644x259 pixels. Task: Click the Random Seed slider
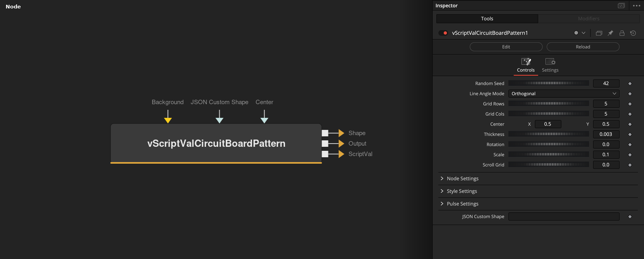(x=549, y=83)
